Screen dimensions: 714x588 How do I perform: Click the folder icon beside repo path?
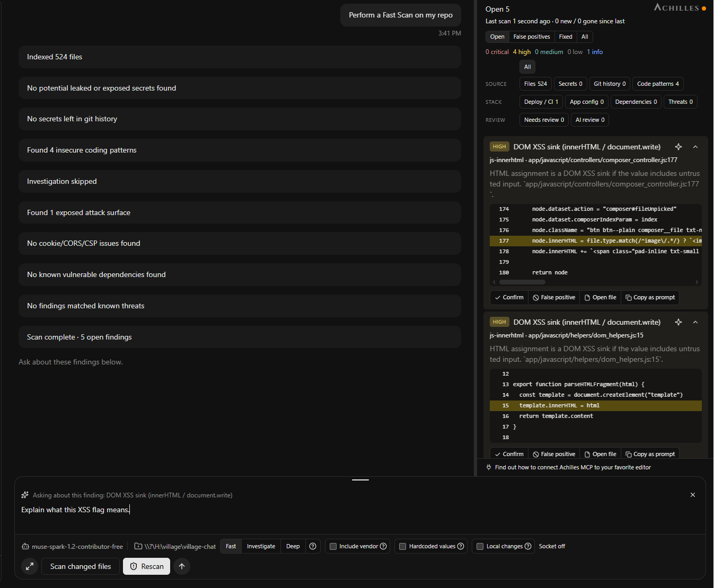138,546
